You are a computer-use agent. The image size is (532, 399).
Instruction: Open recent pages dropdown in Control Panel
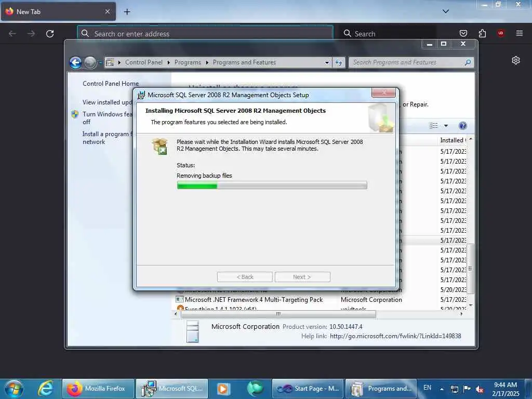100,62
